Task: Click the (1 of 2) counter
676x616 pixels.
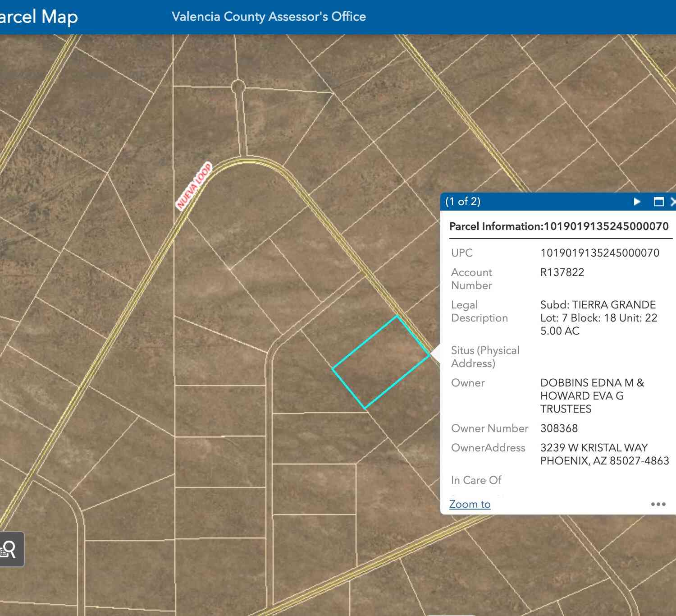Action: (463, 202)
